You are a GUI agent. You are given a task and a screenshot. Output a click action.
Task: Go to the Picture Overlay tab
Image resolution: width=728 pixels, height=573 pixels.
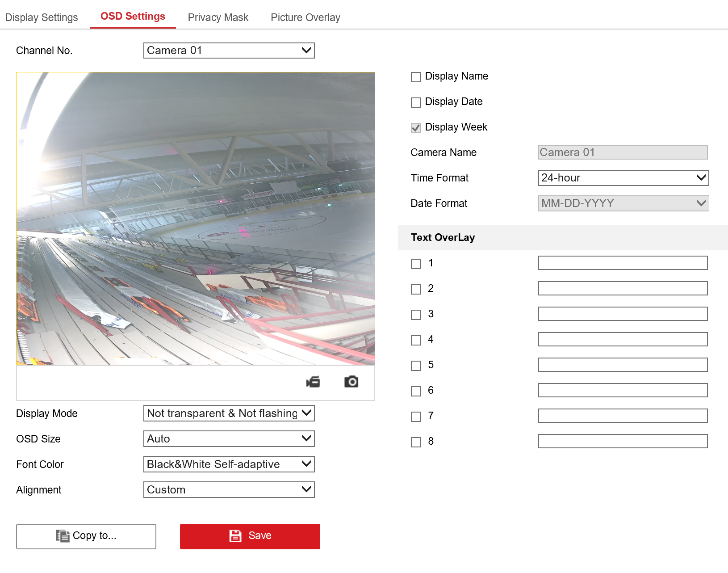(305, 17)
